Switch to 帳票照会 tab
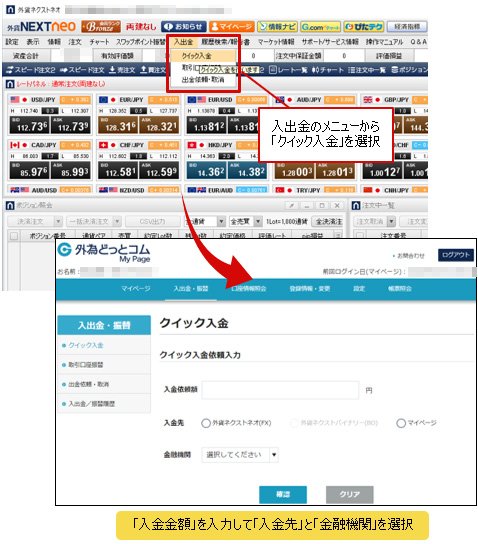 coord(400,289)
